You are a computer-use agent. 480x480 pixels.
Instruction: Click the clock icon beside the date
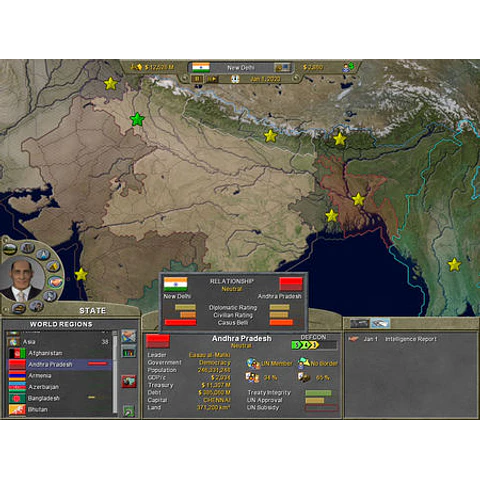point(235,79)
